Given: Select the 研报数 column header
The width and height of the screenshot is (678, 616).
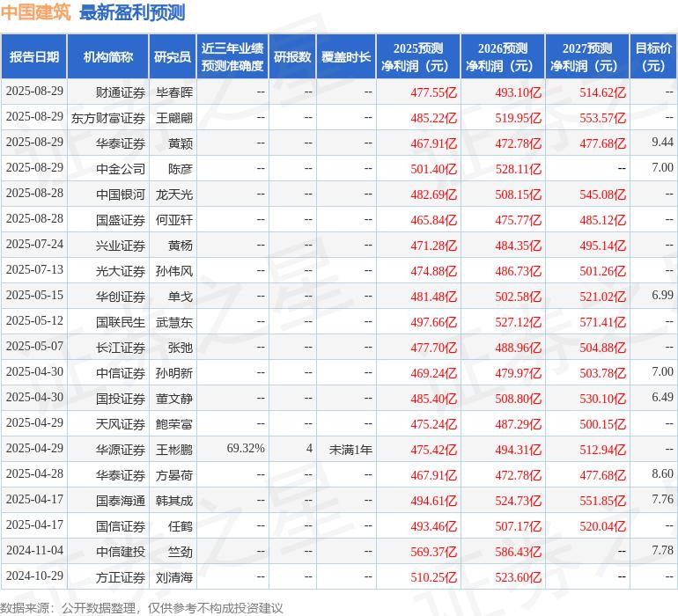Looking at the screenshot, I should coord(292,56).
